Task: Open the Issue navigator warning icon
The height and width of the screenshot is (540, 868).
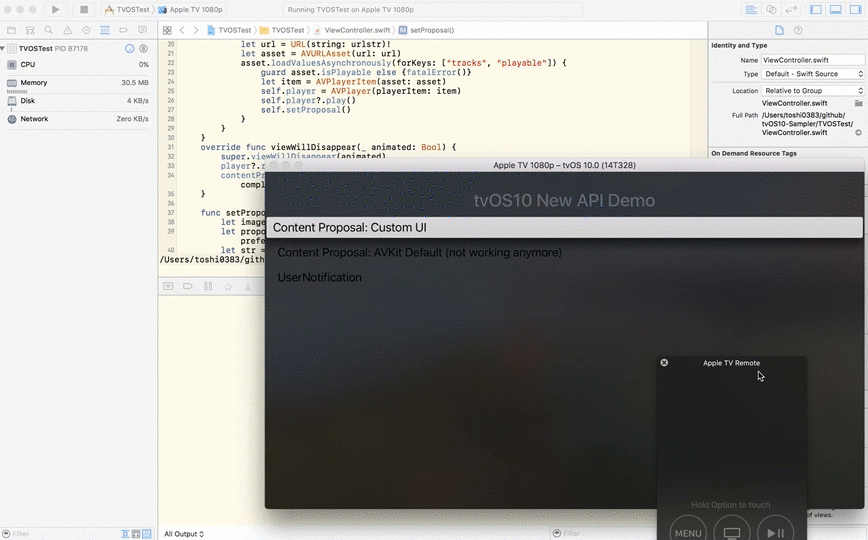Action: 68,30
